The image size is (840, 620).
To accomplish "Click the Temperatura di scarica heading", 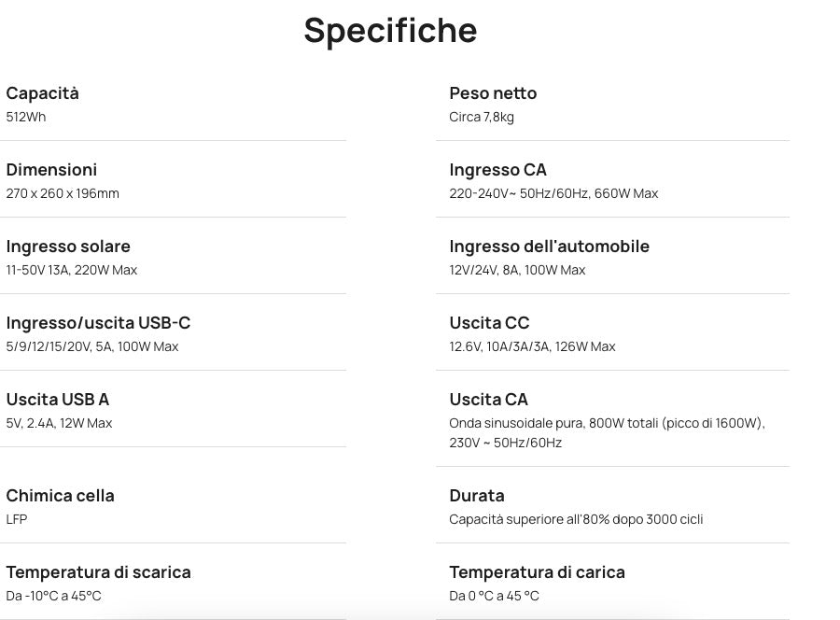I will coord(98,572).
